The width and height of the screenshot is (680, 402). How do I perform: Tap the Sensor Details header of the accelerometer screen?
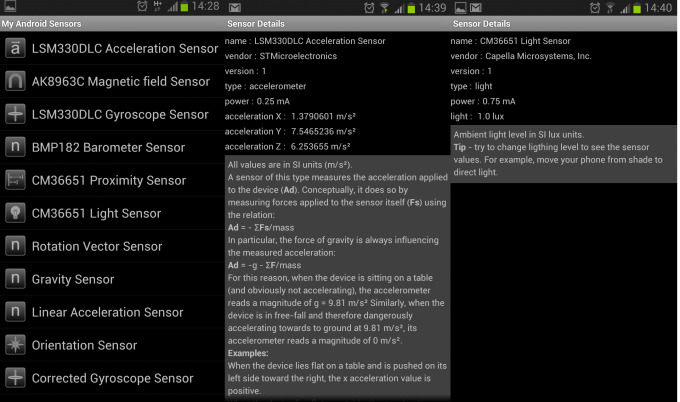click(x=258, y=23)
